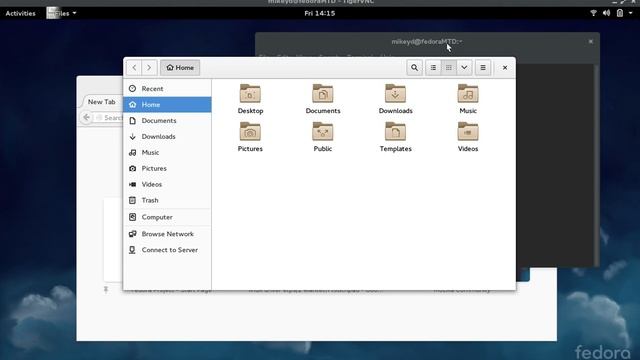Open the Activities overview
The image size is (640, 360).
(20, 13)
